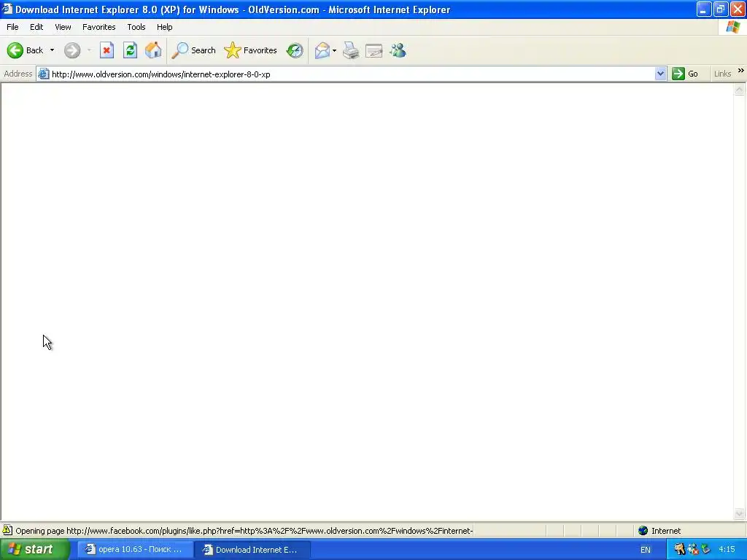Screen dimensions: 747x560
Task: Print the page with printer icon
Action: point(351,50)
